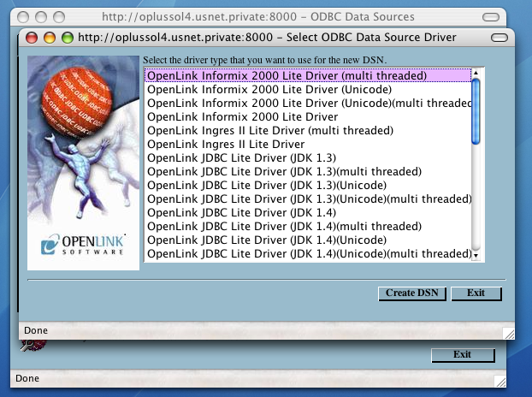Click Exit in the ODBC Data Sources window
532x397 pixels.
pyautogui.click(x=463, y=355)
